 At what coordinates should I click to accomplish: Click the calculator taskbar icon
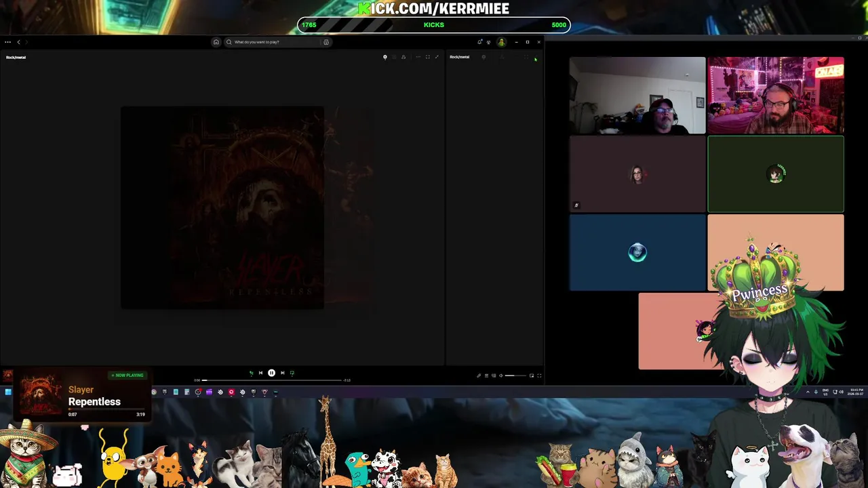[x=186, y=392]
